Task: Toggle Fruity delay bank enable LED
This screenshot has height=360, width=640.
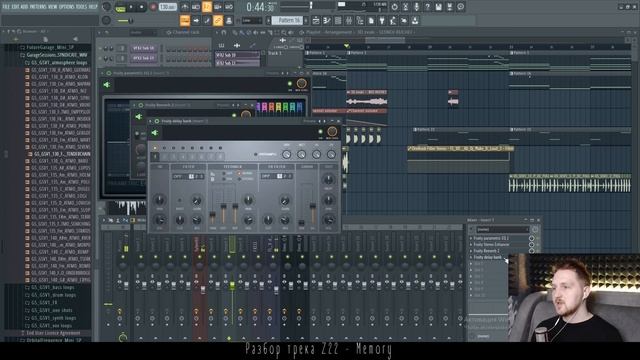Action: pos(321,131)
